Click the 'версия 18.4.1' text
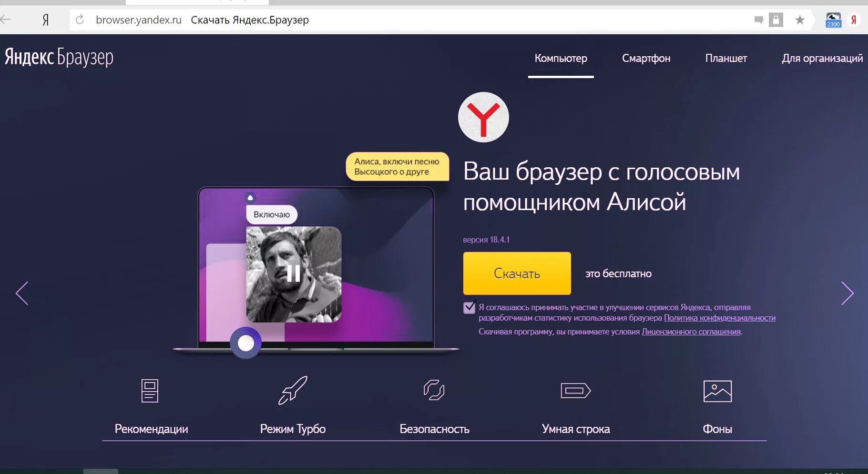 486,240
